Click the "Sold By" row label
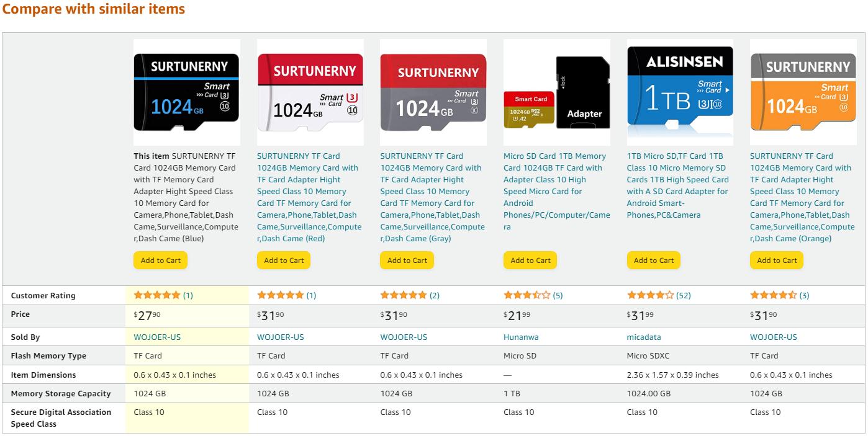The image size is (868, 436). (25, 337)
